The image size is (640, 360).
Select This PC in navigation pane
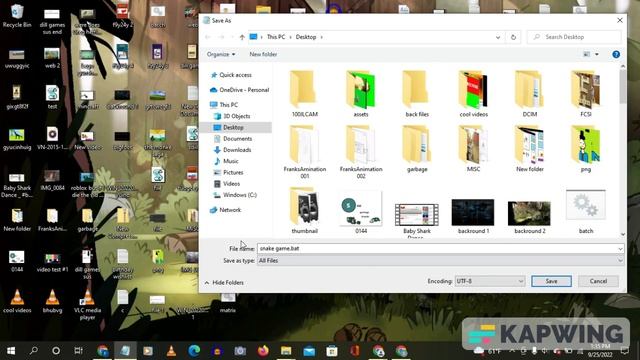(x=228, y=105)
